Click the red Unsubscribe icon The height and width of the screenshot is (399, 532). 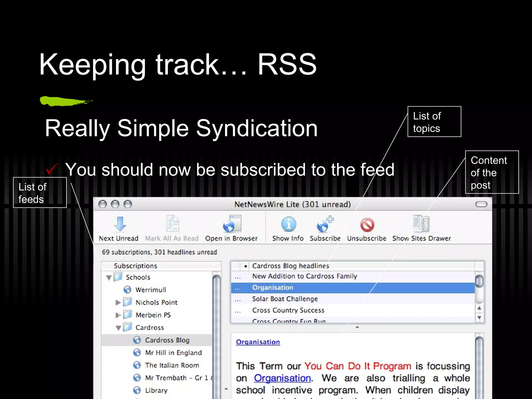point(367,225)
